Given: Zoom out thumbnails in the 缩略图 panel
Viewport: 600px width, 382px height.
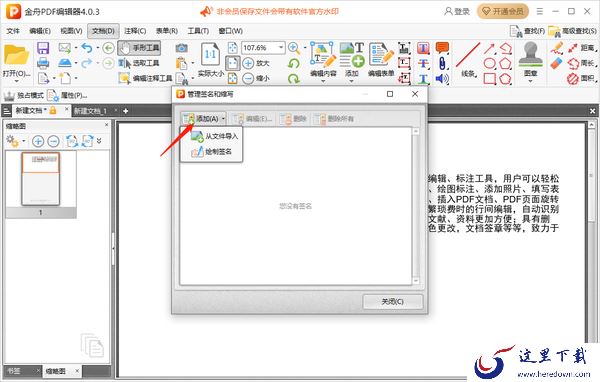Looking at the screenshot, I should point(53,141).
